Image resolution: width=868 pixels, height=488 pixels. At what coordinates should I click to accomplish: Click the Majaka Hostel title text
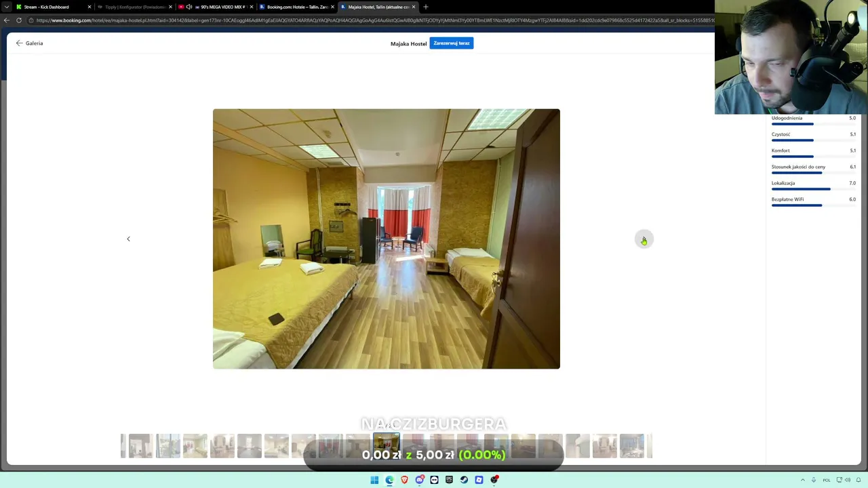[408, 43]
